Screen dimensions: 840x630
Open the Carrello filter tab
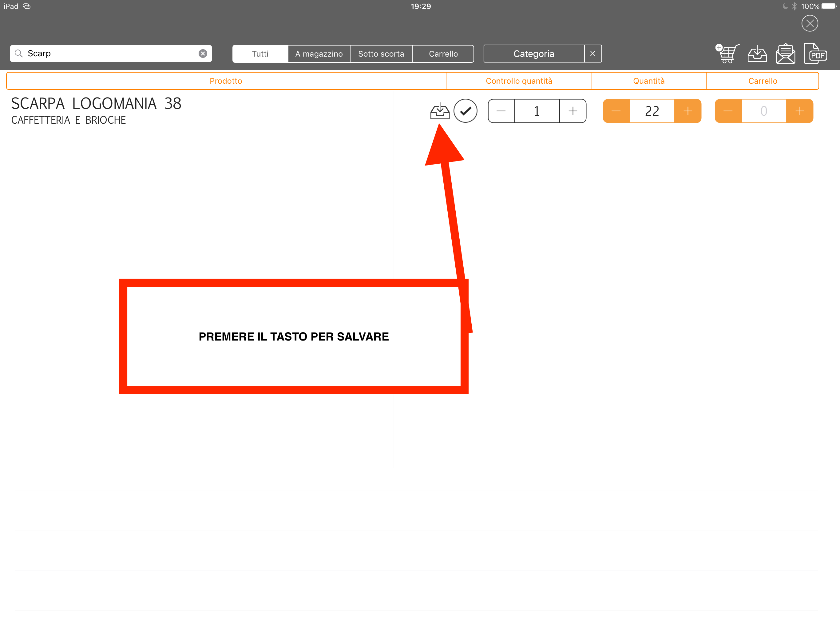click(443, 54)
